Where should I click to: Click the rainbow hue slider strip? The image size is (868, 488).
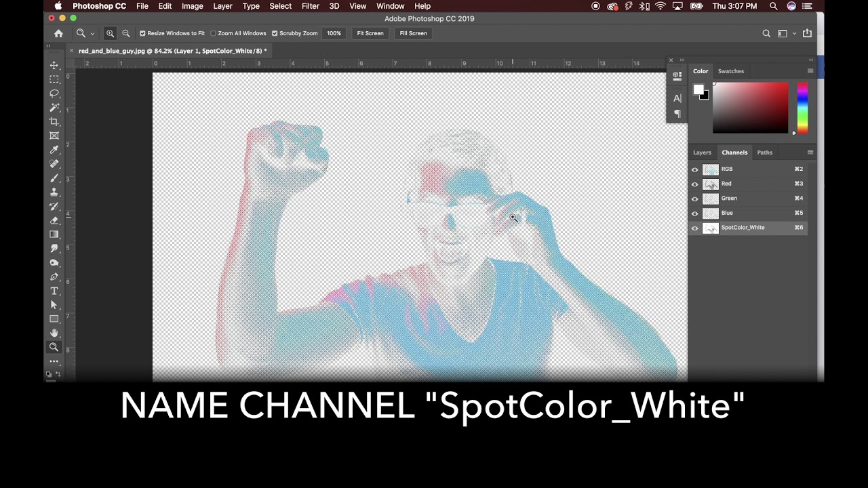click(x=802, y=108)
